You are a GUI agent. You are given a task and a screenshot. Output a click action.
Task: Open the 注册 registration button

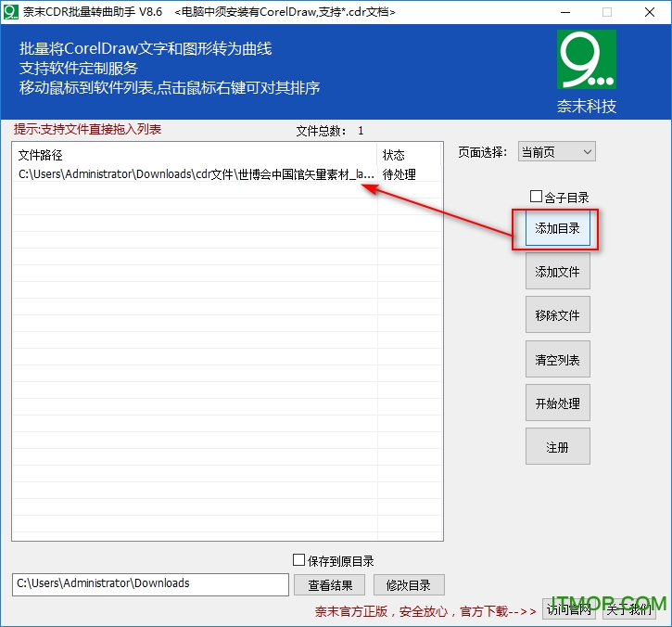point(557,447)
